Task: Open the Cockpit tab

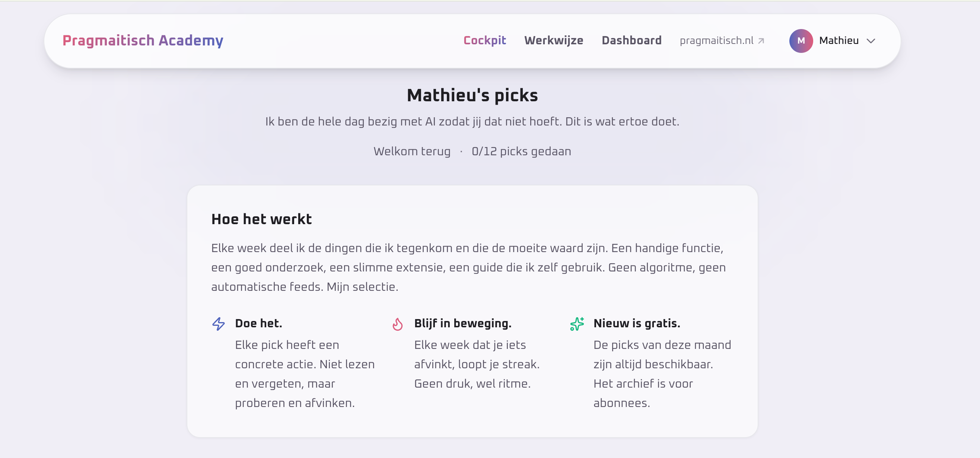Action: 484,41
